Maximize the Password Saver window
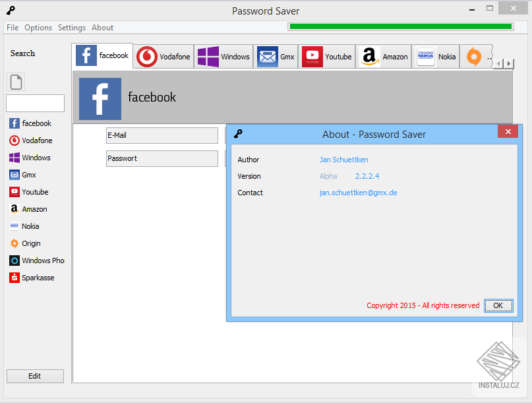The width and height of the screenshot is (532, 403). (x=490, y=9)
